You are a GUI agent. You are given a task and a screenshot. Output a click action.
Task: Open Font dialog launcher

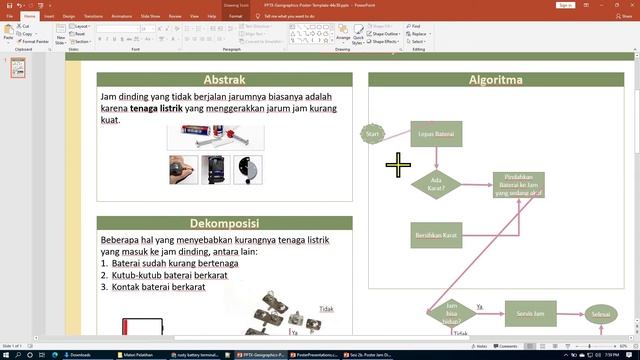(180, 49)
